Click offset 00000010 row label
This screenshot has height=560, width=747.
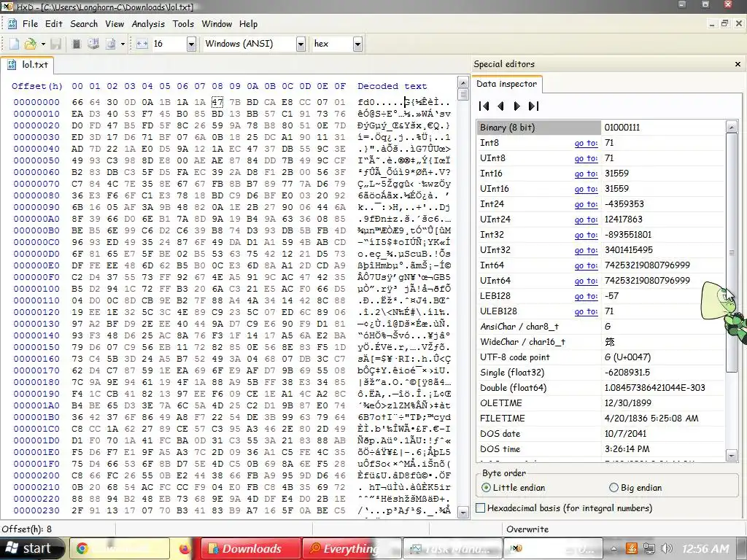pyautogui.click(x=36, y=114)
